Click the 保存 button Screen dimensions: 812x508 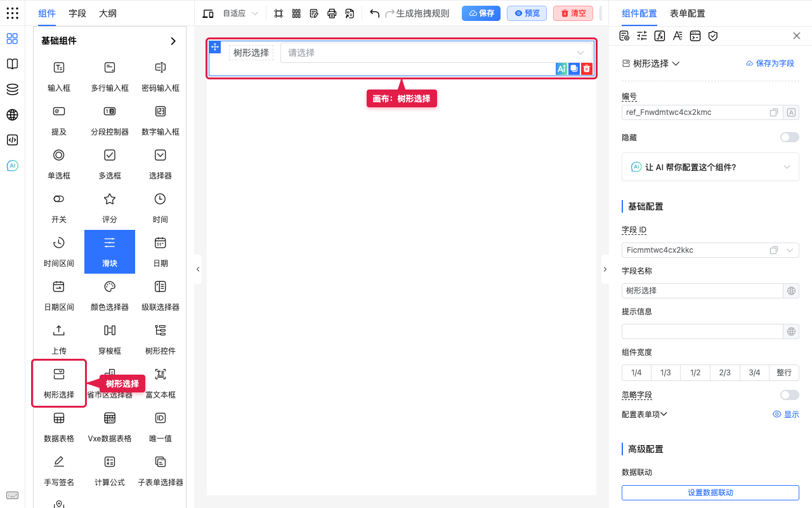pyautogui.click(x=481, y=13)
